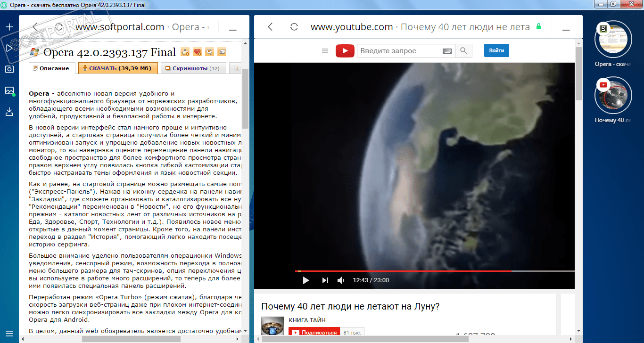Click the green secure lock icon
This screenshot has width=644, height=343.
tap(538, 27)
